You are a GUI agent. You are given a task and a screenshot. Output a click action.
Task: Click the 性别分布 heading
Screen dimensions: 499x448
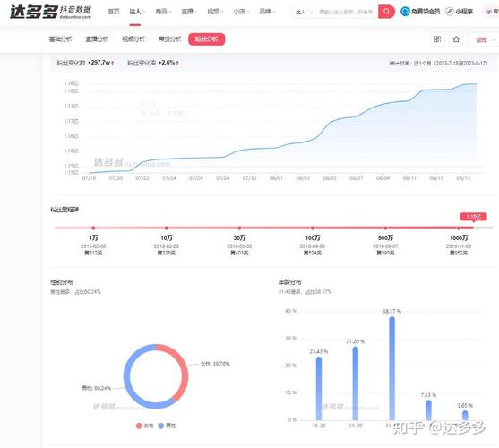[x=62, y=282]
